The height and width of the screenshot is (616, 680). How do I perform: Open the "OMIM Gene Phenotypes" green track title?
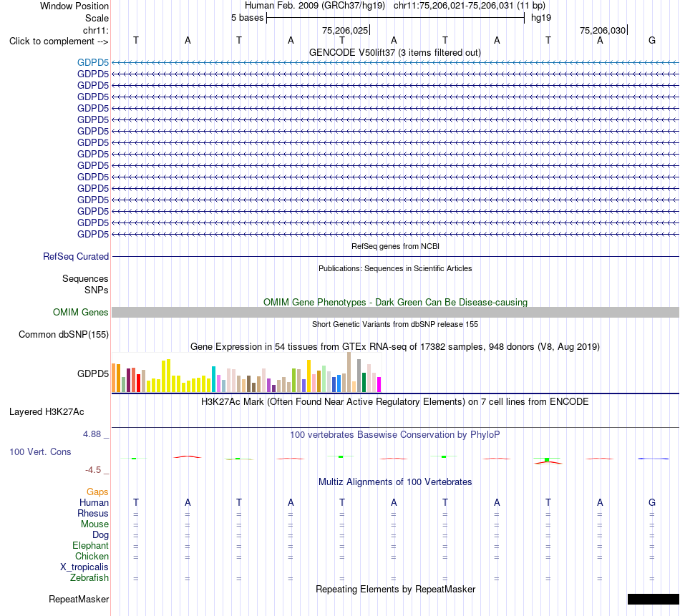tap(395, 302)
